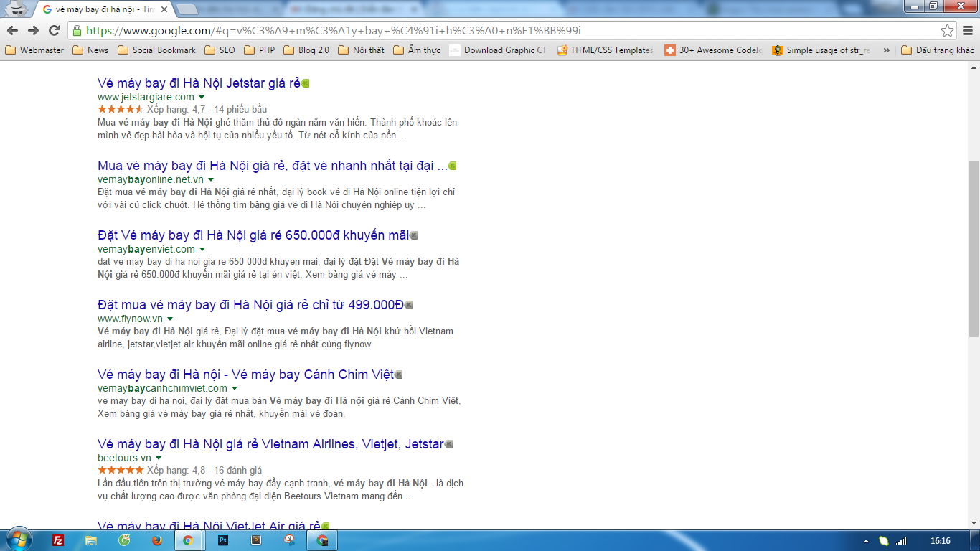Viewport: 980px width, 551px height.
Task: Open 'Vé máy bay Cánh Chim Việt' result
Action: point(246,375)
